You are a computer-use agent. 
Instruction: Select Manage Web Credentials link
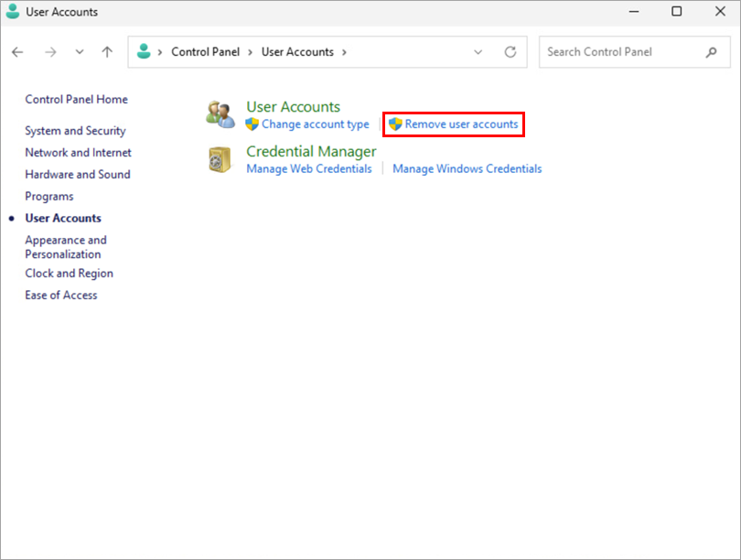coord(308,168)
